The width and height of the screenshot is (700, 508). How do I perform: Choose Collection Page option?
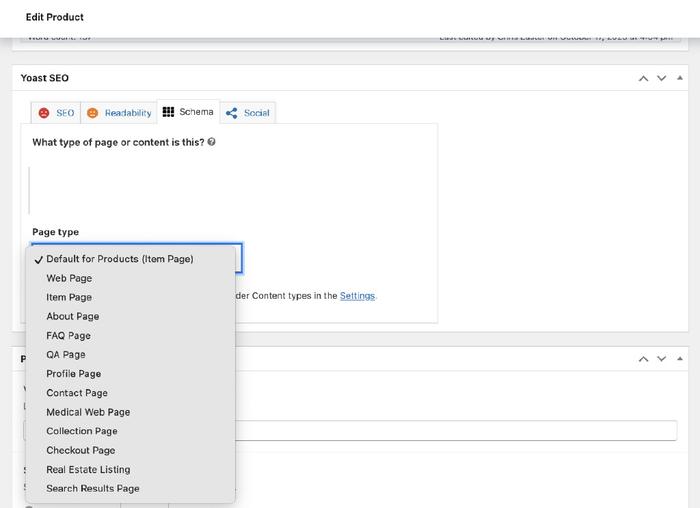(x=130, y=431)
